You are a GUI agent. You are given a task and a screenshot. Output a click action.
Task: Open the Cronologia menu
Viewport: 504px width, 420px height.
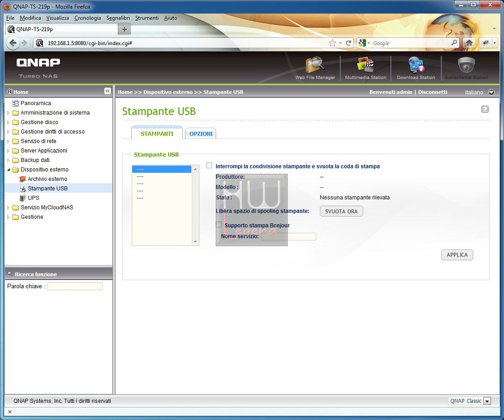[88, 18]
